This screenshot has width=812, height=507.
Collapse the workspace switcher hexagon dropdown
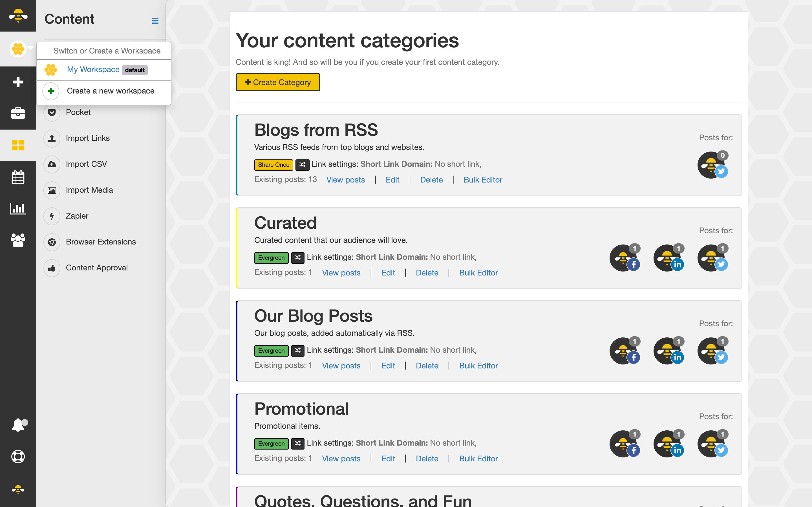[x=18, y=49]
